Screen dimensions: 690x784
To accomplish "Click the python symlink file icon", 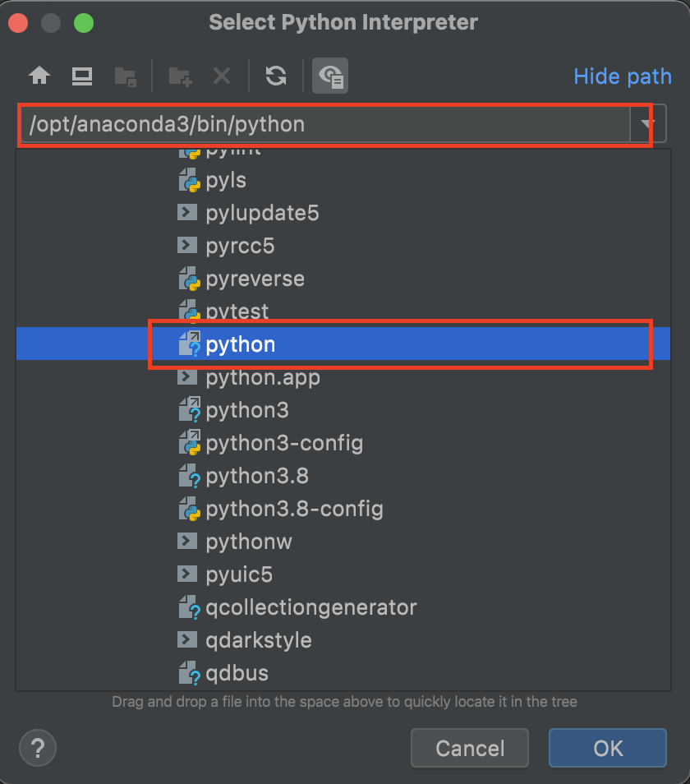I will pyautogui.click(x=190, y=344).
